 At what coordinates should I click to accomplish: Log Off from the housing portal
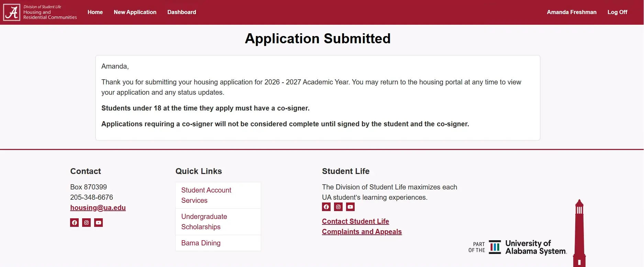coord(617,12)
